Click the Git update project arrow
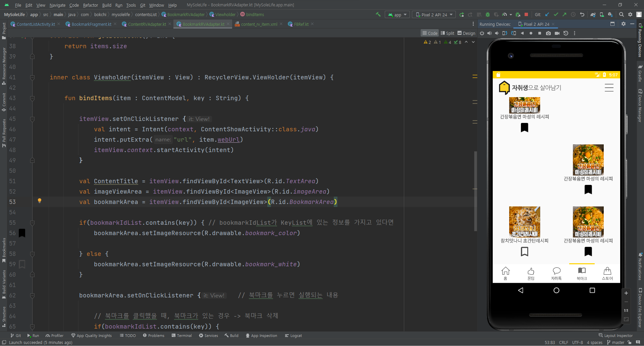644x346 pixels. pyautogui.click(x=547, y=14)
